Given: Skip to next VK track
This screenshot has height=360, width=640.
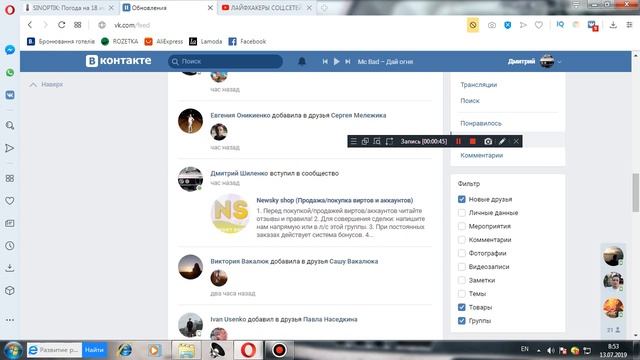Looking at the screenshot, I should (348, 62).
